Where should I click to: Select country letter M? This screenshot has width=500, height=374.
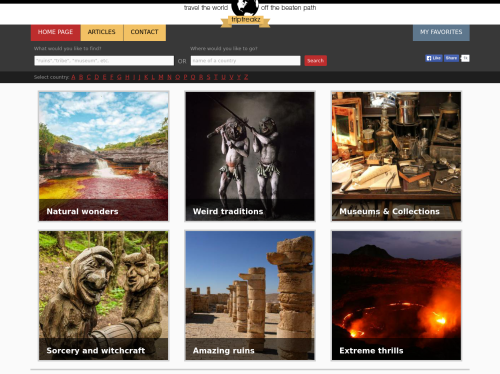coord(161,77)
